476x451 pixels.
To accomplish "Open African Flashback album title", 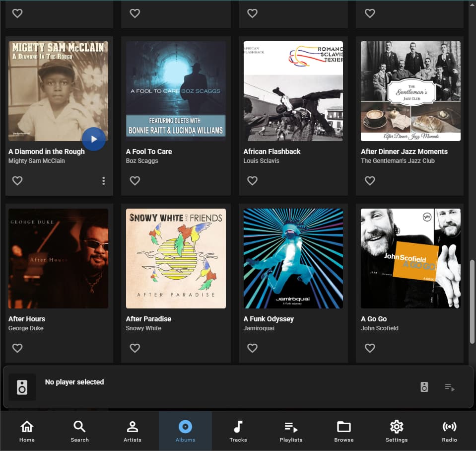I will [272, 151].
